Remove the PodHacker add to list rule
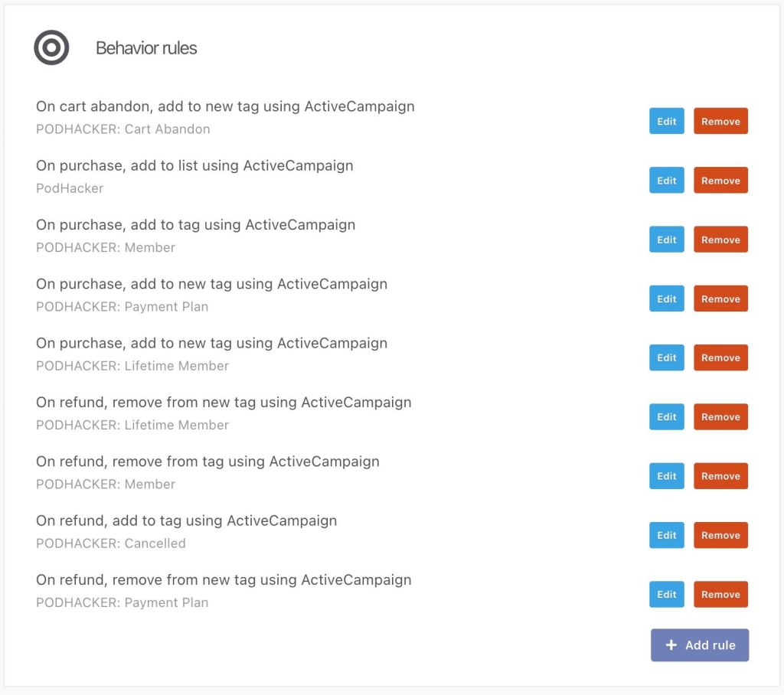 pos(720,181)
